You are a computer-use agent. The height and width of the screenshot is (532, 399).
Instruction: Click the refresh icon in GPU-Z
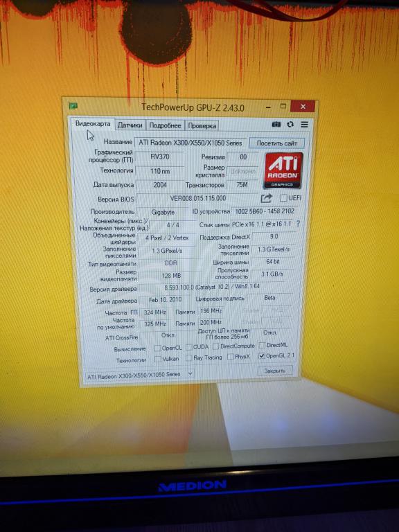[x=290, y=125]
